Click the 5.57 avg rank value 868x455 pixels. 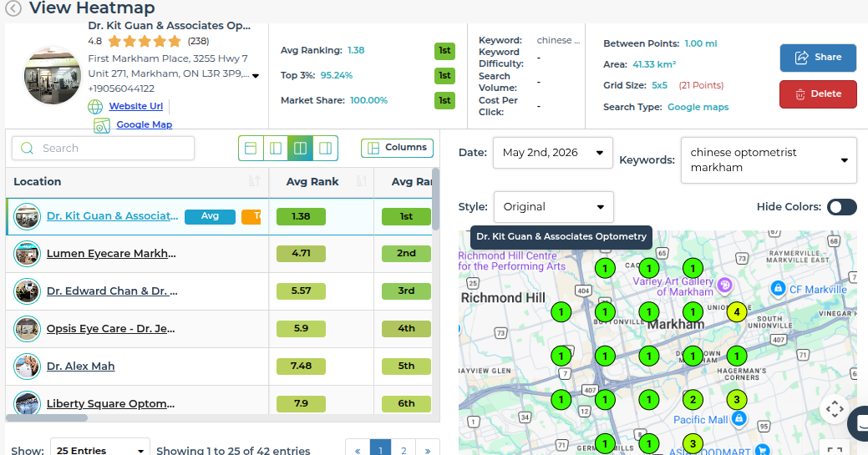(x=301, y=291)
